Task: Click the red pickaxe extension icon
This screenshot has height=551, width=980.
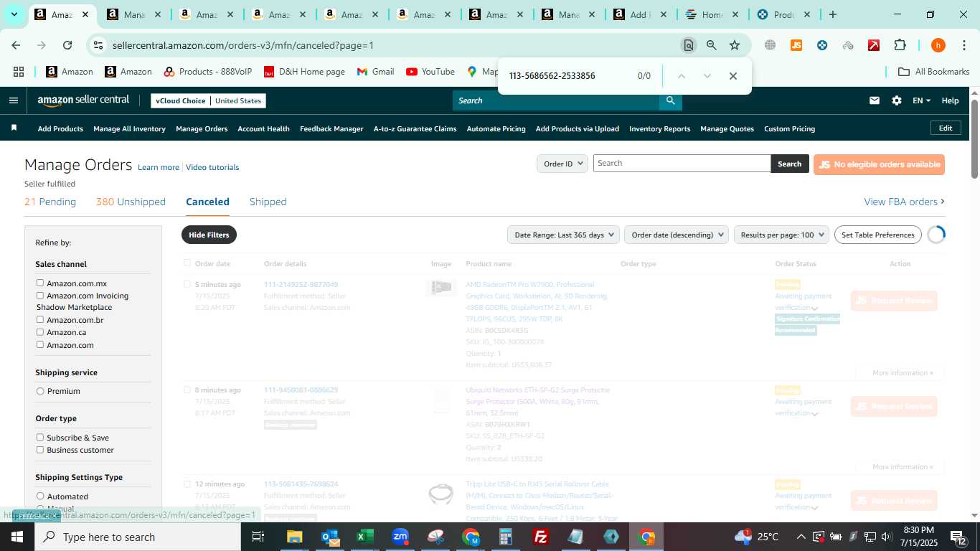Action: coord(873,45)
